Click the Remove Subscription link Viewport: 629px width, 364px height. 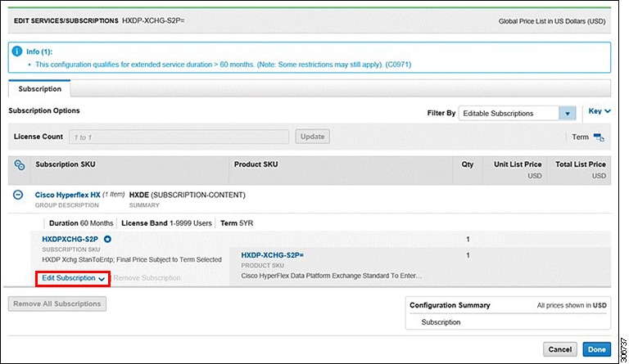147,278
